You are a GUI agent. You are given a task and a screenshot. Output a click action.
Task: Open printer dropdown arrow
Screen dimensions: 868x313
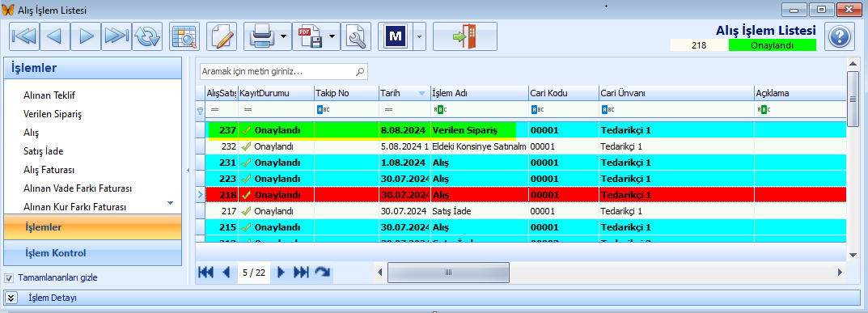click(x=283, y=36)
